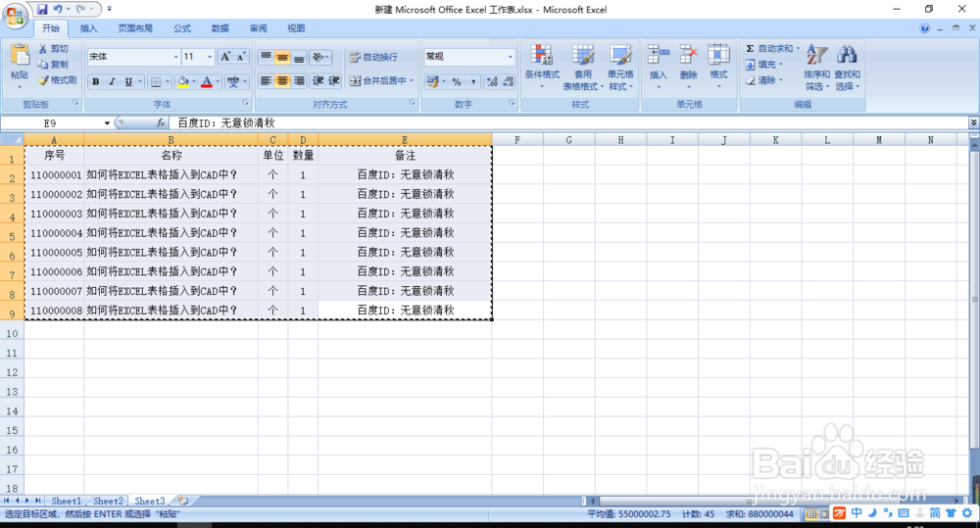
Task: Switch to the 数据 ribbon tab
Action: point(220,28)
